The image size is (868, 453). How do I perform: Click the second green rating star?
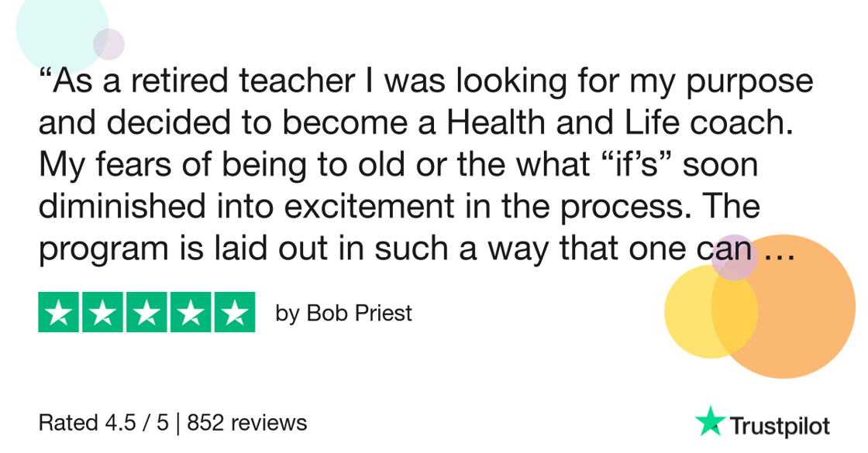102,313
